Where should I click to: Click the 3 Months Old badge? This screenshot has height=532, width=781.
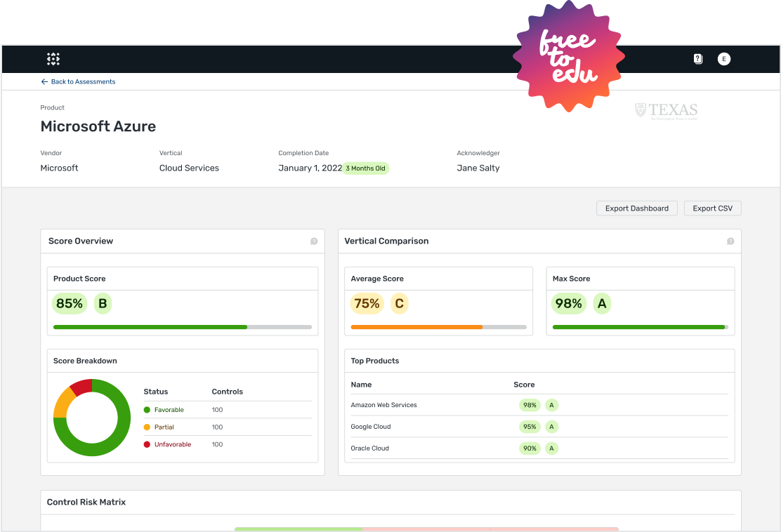[x=365, y=168]
